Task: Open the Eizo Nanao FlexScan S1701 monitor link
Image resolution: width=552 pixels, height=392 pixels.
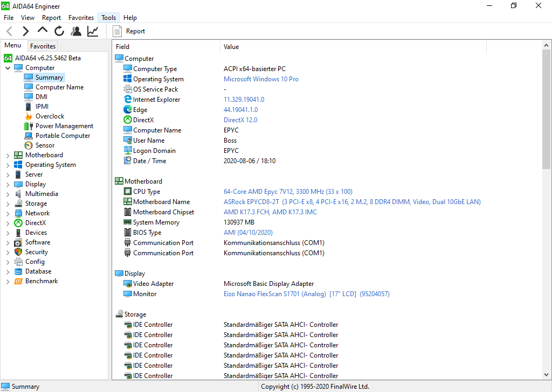Action: (x=307, y=294)
